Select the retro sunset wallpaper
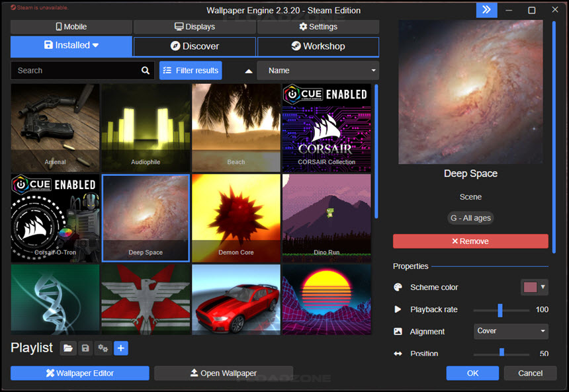 pyautogui.click(x=327, y=299)
